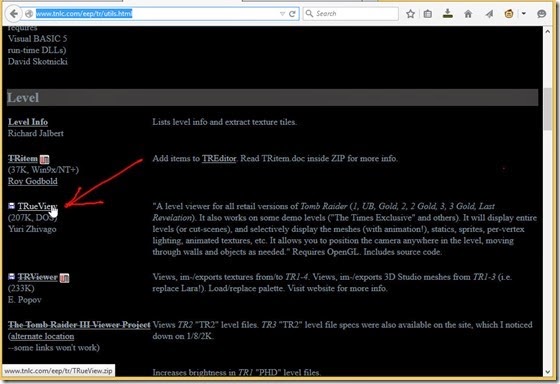Open the TRitem download link
The height and width of the screenshot is (384, 560).
(23, 158)
